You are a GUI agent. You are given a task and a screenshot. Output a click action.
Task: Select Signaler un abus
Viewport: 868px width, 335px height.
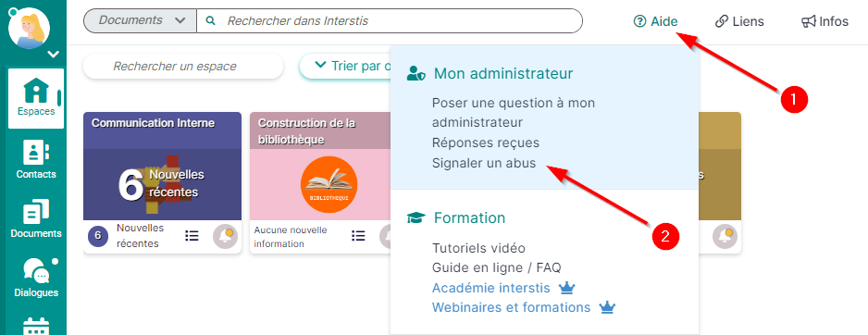(484, 164)
